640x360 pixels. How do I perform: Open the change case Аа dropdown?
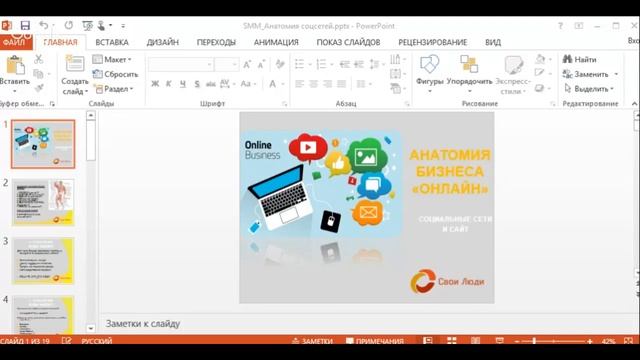tap(248, 84)
